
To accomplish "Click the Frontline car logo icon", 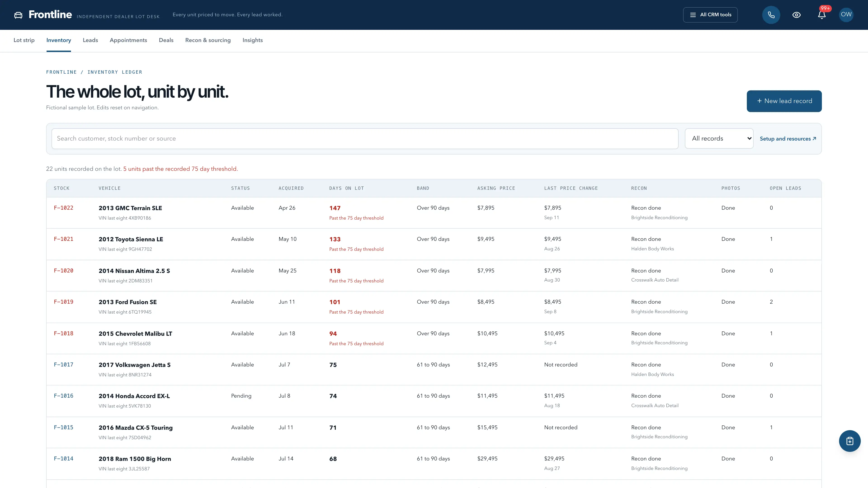I will click(x=18, y=15).
